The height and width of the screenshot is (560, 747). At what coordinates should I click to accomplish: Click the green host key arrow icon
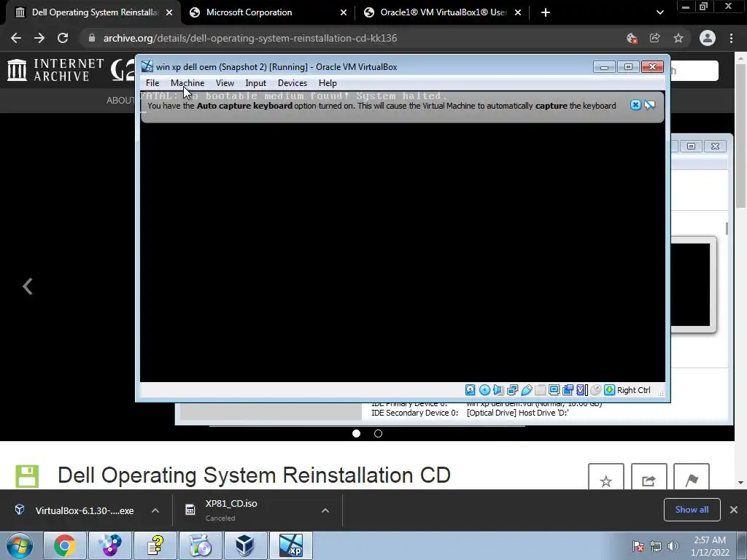(x=609, y=390)
